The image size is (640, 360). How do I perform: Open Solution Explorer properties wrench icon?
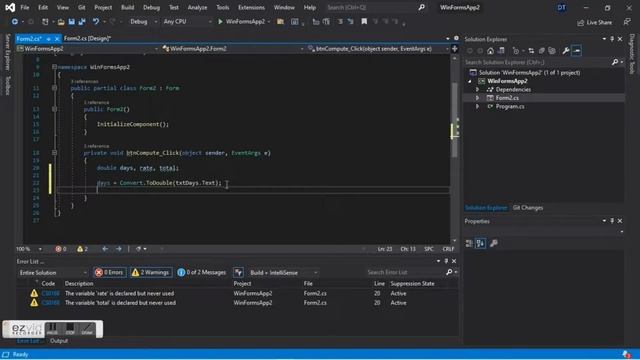coord(565,51)
